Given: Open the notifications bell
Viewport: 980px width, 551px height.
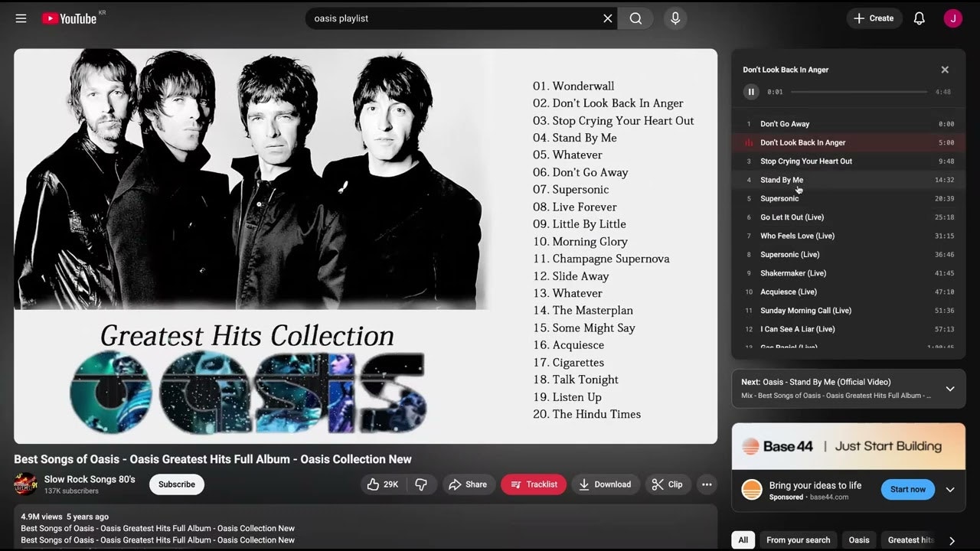Looking at the screenshot, I should [920, 18].
